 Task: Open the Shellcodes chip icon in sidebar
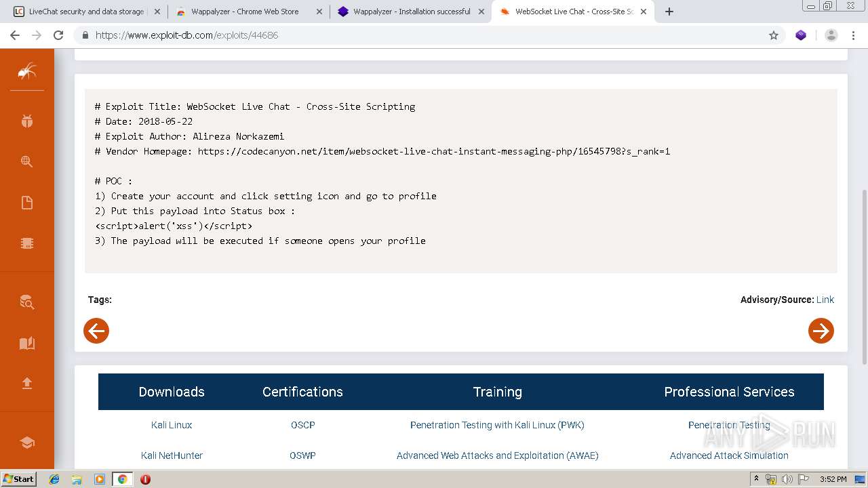coord(27,243)
